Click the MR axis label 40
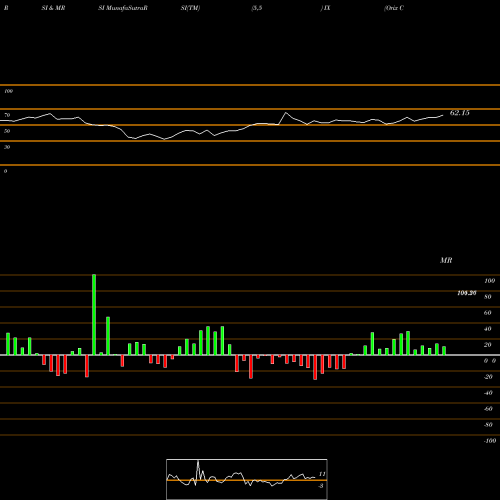The image size is (500, 500). 488,329
